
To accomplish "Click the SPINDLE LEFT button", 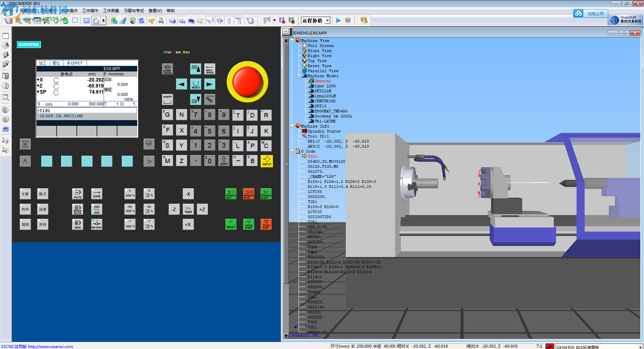I will [x=231, y=194].
